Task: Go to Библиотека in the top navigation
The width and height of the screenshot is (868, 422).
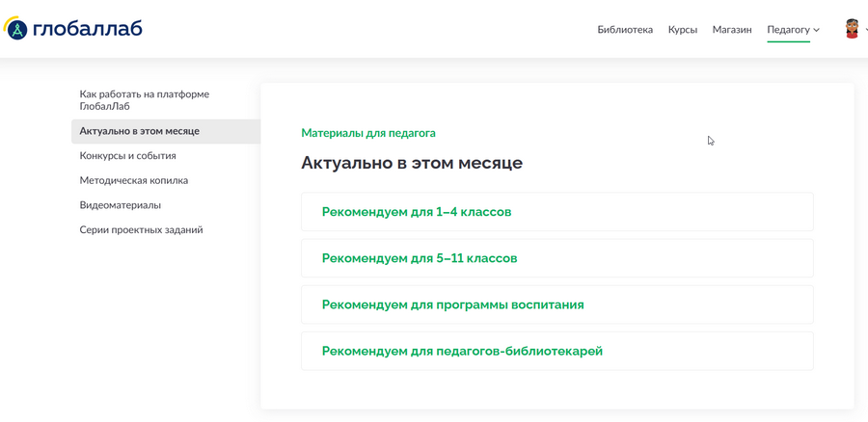Action: click(625, 30)
